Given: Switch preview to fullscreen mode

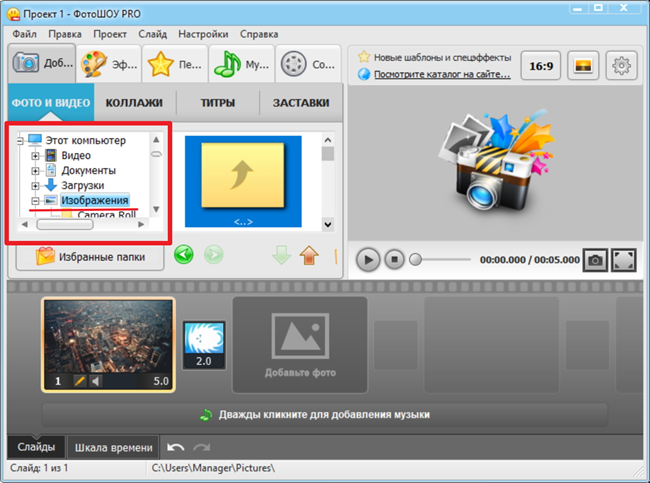Looking at the screenshot, I should (x=624, y=260).
